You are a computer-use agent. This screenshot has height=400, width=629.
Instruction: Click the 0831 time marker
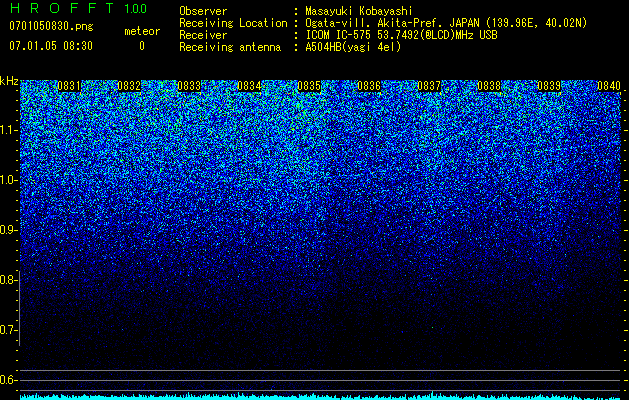tap(69, 86)
